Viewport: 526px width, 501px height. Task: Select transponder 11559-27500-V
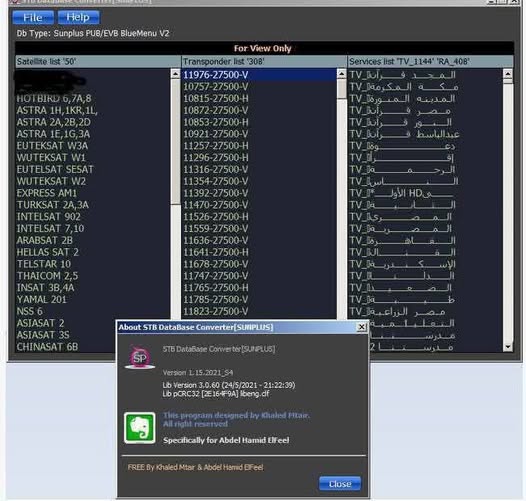259,229
